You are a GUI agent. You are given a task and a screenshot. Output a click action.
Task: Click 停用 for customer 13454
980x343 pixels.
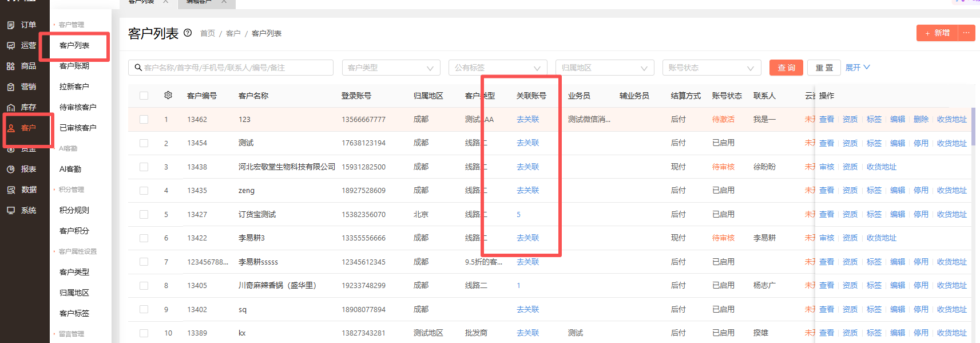click(x=921, y=143)
